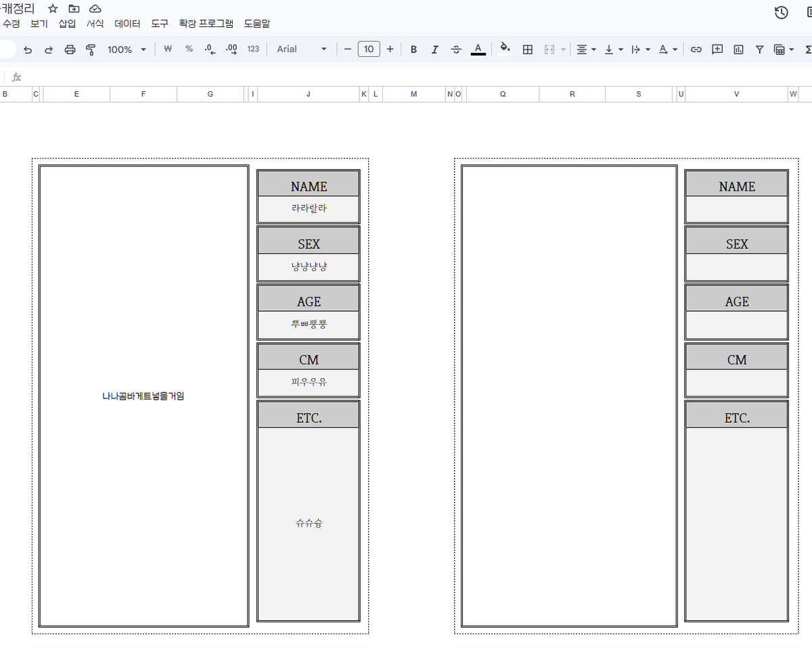Open the text rotation dropdown
Screen dimensions: 812x648
click(668, 49)
